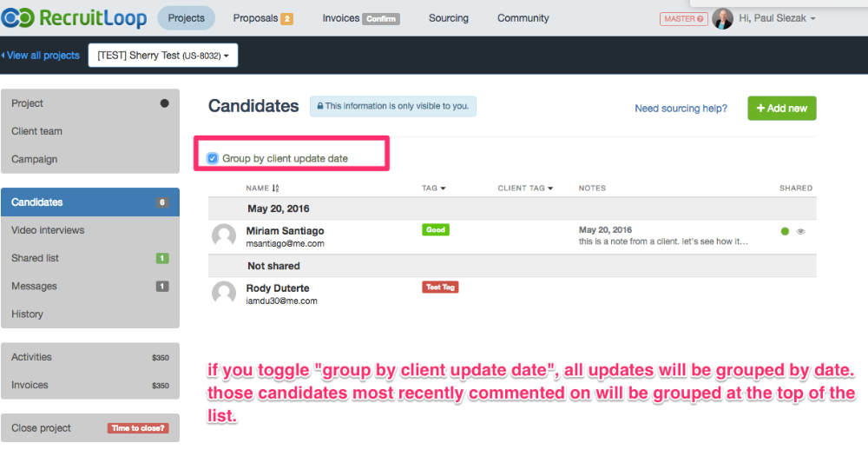The image size is (868, 463).
Task: Go back via View all projects
Action: (x=41, y=56)
